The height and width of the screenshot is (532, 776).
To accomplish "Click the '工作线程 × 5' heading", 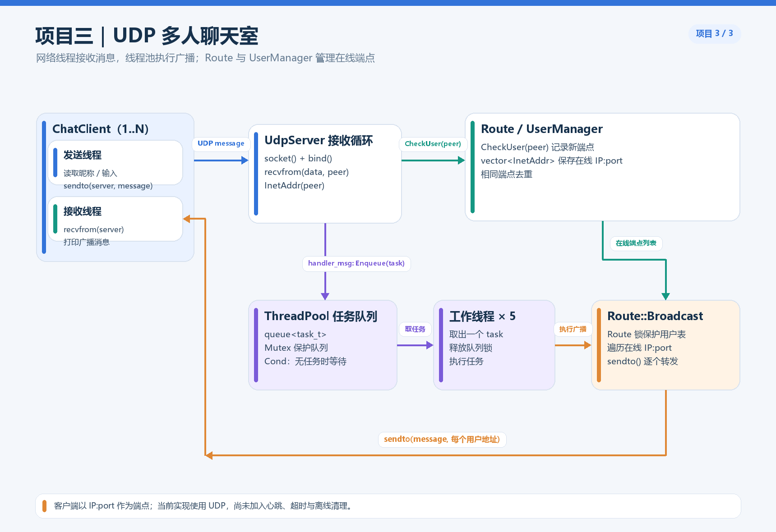I will pyautogui.click(x=482, y=316).
